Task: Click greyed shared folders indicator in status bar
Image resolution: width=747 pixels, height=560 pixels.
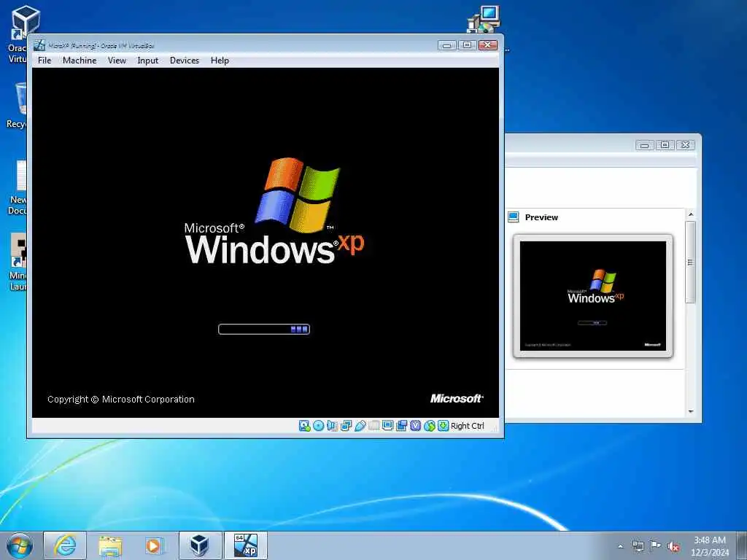Action: (x=374, y=426)
